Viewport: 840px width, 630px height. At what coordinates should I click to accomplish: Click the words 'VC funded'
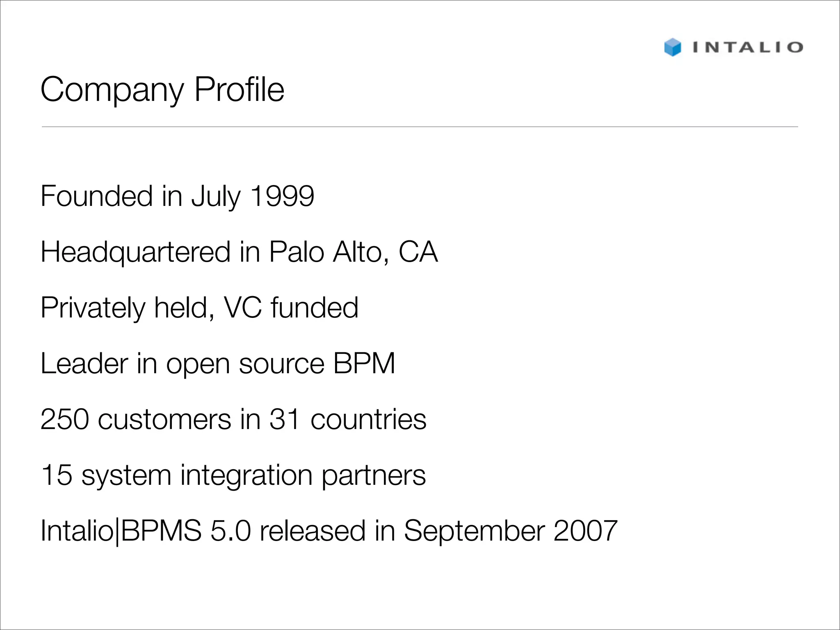tap(291, 308)
